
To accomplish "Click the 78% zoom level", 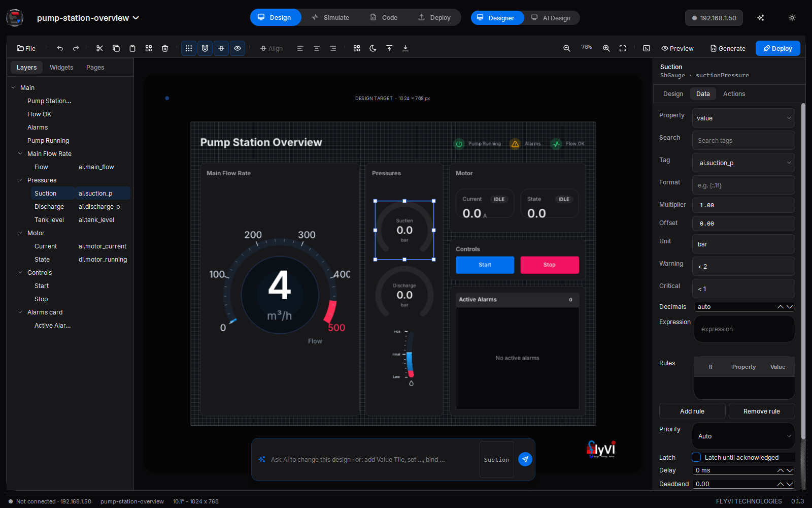I will [x=587, y=47].
